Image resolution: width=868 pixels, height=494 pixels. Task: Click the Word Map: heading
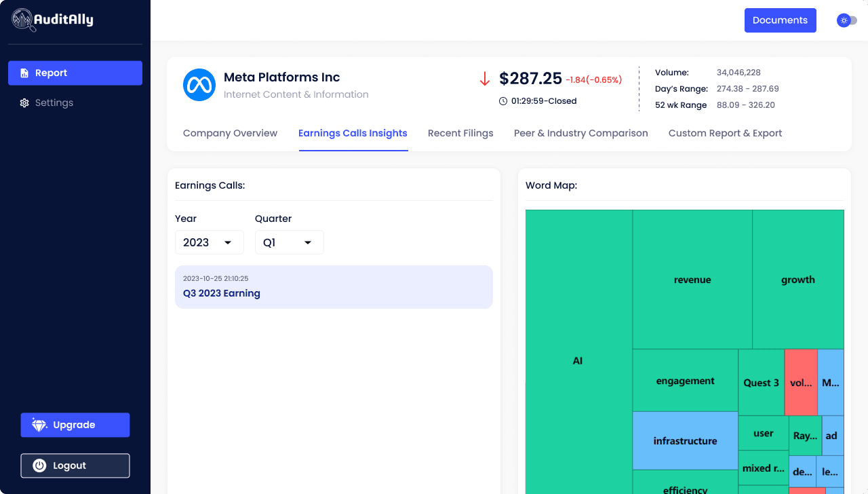[551, 185]
